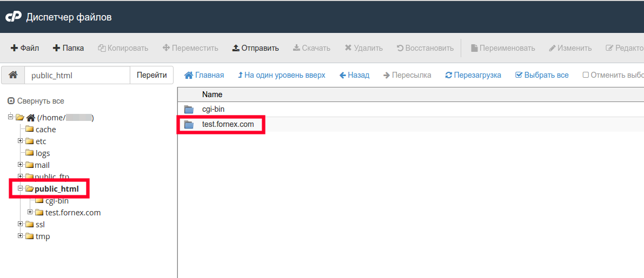Image resolution: width=644 pixels, height=278 pixels.
Task: Expand the etc folder in tree
Action: 20,141
